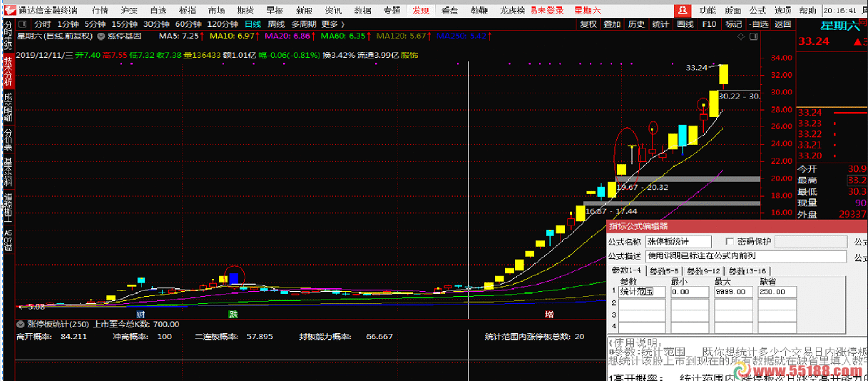868x381 pixels.
Task: Click the diamond pin icon above the chart
Action: [x=741, y=36]
